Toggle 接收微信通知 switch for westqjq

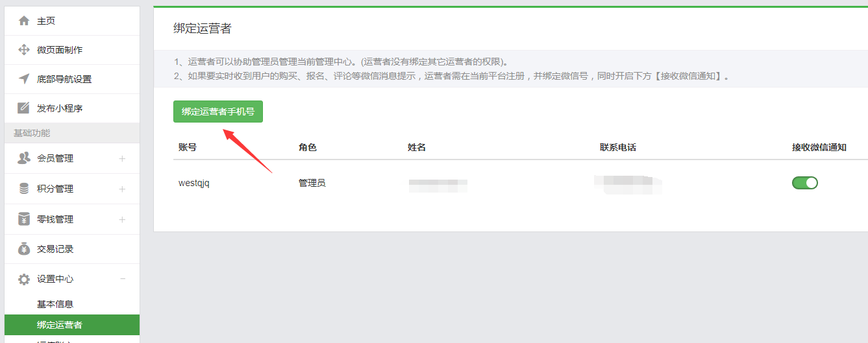click(x=804, y=183)
